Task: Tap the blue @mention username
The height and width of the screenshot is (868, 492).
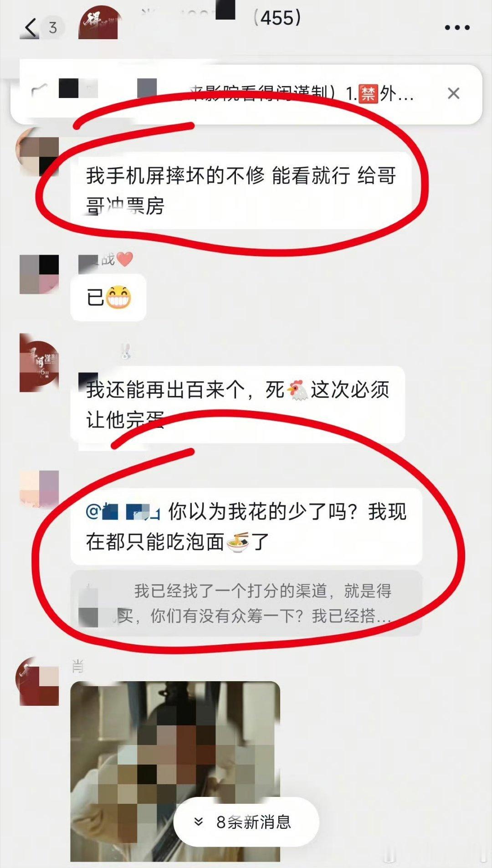Action: [123, 512]
